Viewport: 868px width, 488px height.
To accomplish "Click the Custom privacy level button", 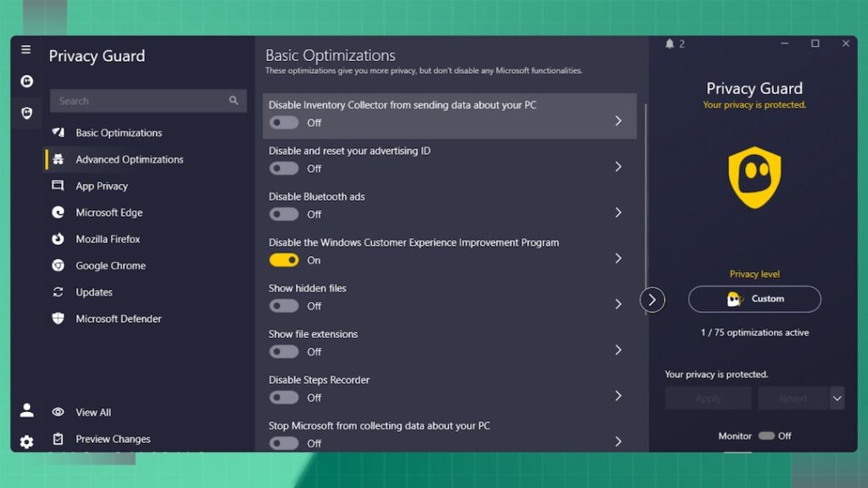I will 754,299.
